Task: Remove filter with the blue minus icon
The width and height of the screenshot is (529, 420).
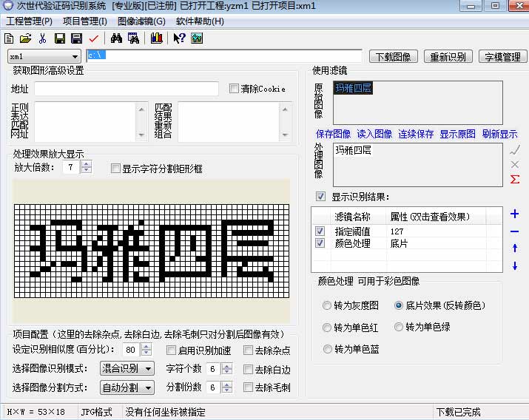Action: tap(515, 231)
